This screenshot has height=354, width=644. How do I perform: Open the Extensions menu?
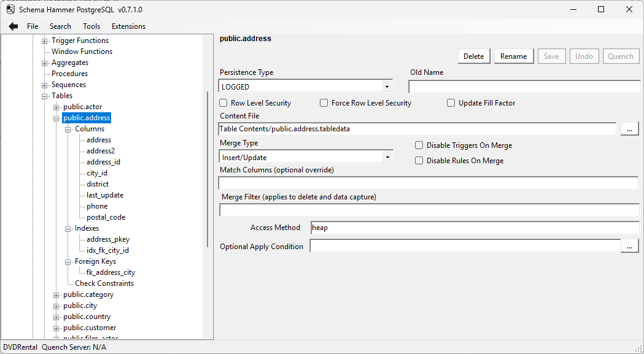128,26
